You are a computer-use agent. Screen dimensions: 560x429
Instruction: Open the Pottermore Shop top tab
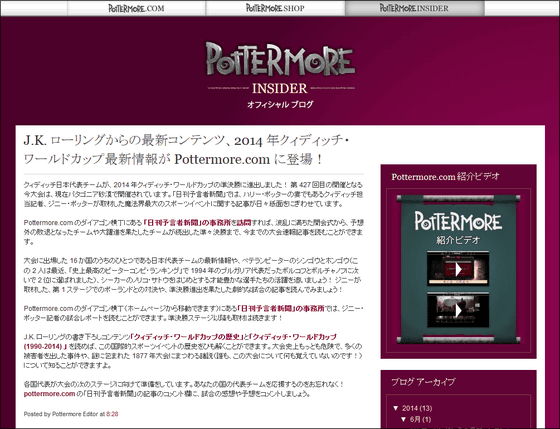pos(275,8)
